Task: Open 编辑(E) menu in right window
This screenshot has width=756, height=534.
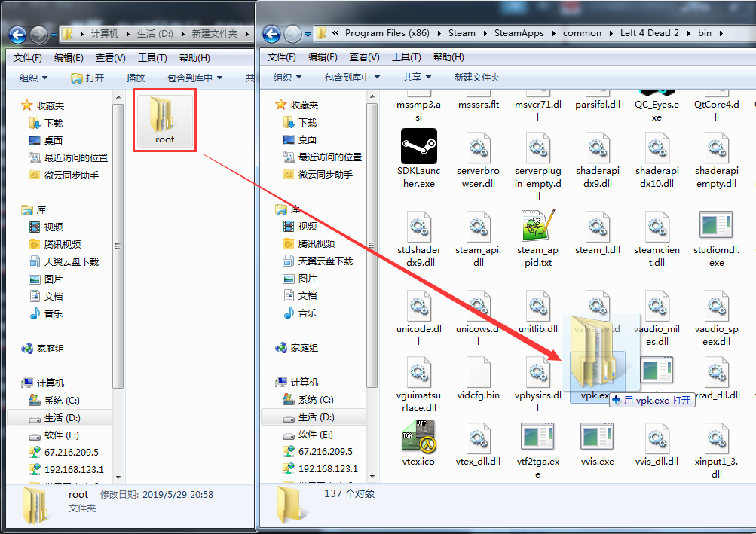Action: (x=323, y=57)
